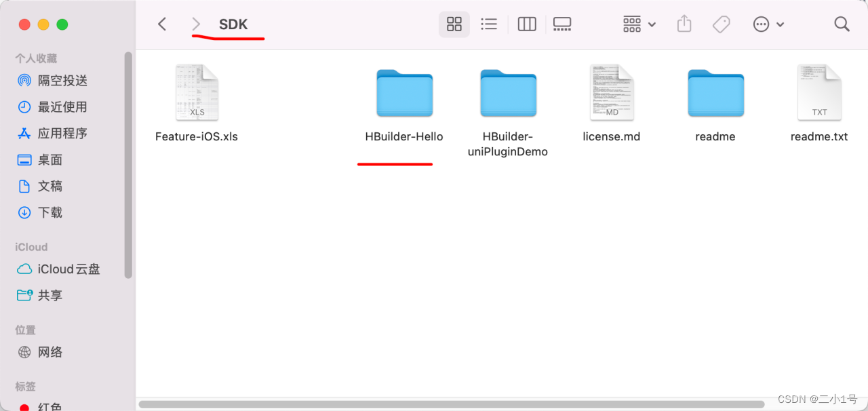Close the Finder window

click(24, 24)
